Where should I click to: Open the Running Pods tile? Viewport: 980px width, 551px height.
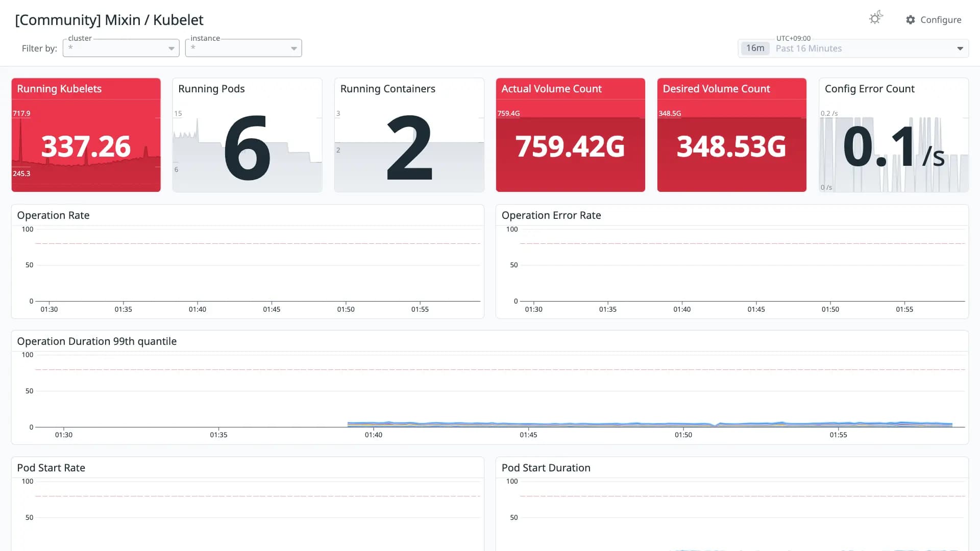(247, 135)
